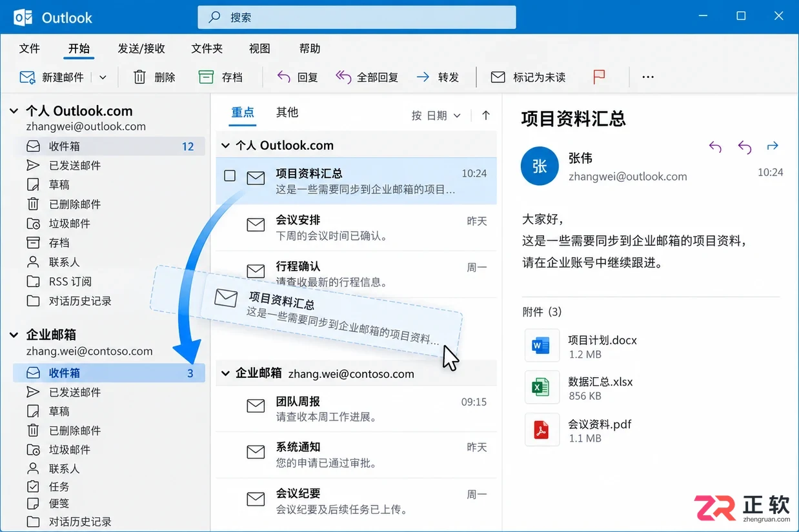The image size is (799, 532).
Task: Click forward arrow in reading pane header
Action: tap(773, 146)
